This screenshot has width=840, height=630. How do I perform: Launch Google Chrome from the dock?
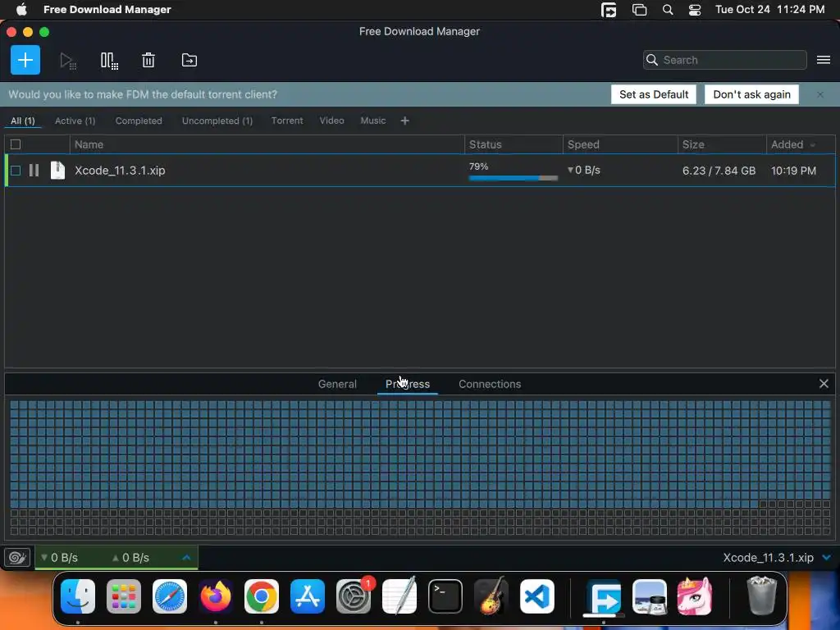point(262,596)
